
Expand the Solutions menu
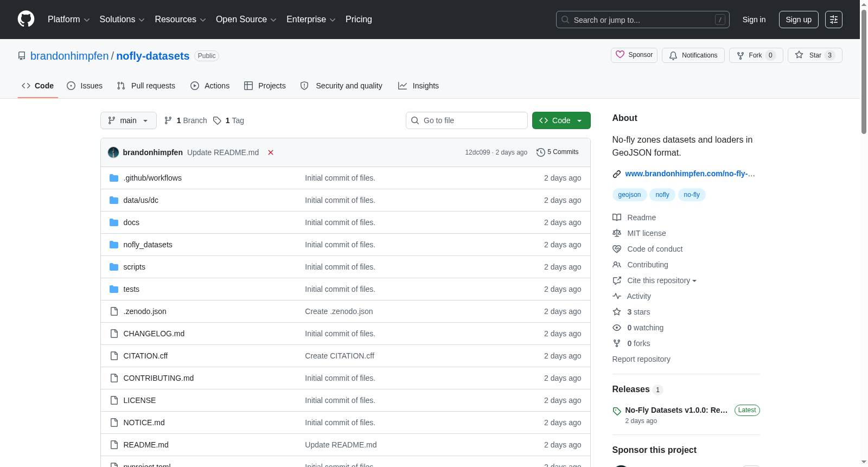coord(122,20)
